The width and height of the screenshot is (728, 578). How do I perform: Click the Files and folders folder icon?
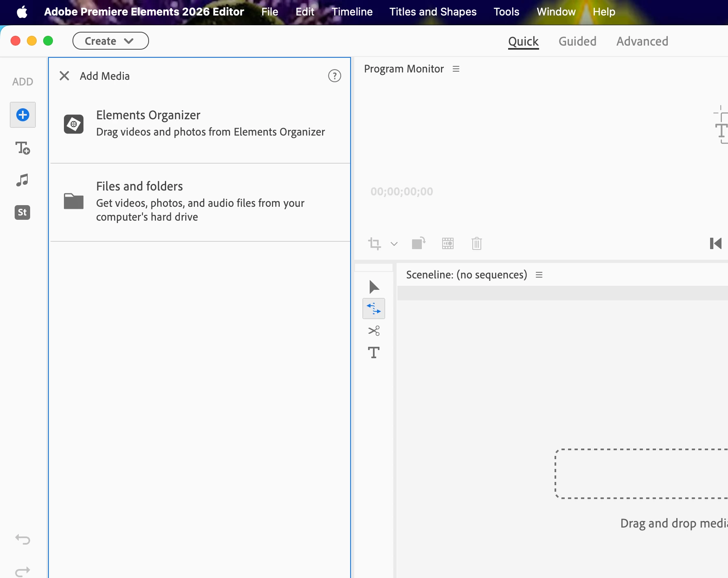point(74,201)
